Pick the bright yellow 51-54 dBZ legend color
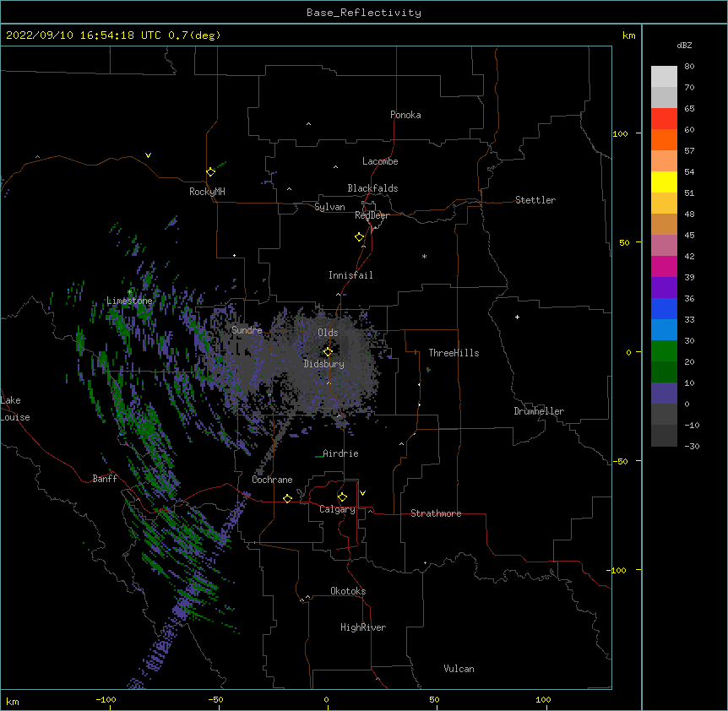Viewport: 728px width, 711px height. [x=664, y=182]
